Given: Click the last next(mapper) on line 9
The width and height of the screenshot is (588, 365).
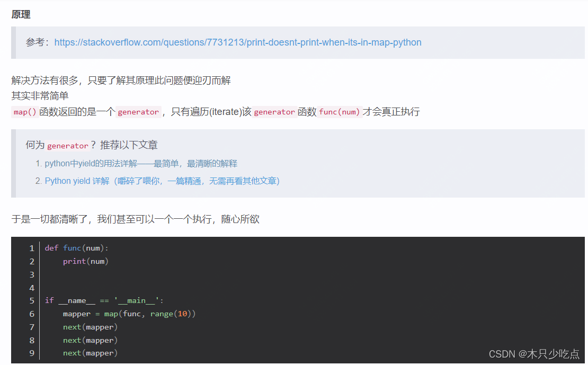Looking at the screenshot, I should pos(90,352).
